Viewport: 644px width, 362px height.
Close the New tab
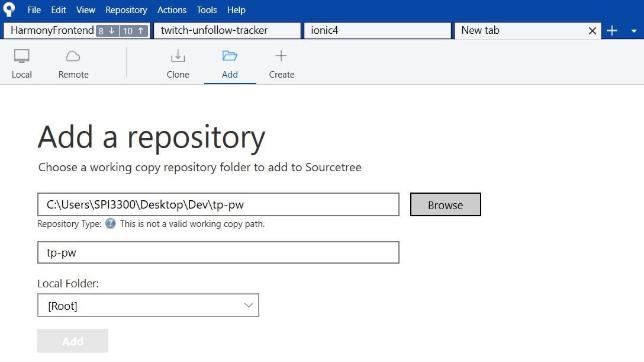coord(592,31)
